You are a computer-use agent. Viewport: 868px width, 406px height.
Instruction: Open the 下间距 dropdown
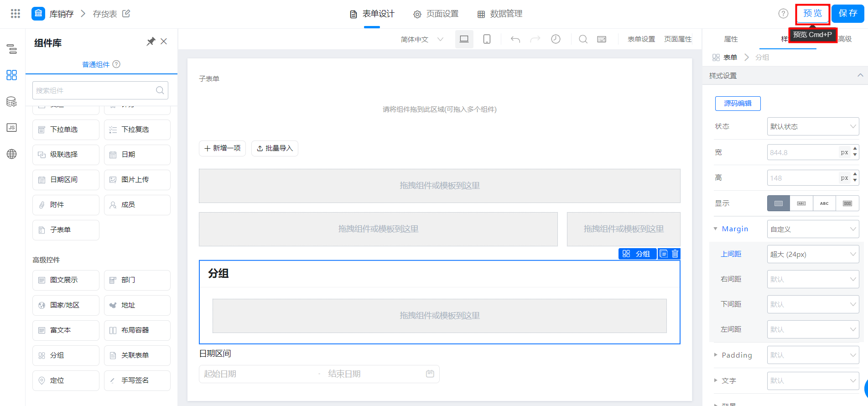tap(813, 304)
